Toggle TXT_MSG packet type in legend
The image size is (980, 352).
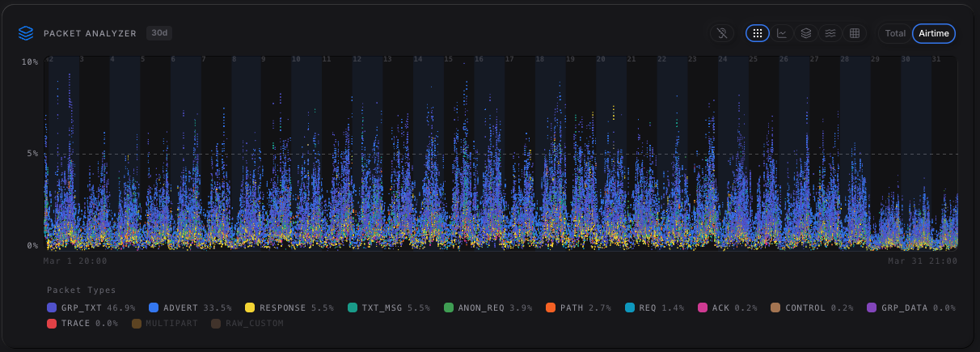(391, 307)
